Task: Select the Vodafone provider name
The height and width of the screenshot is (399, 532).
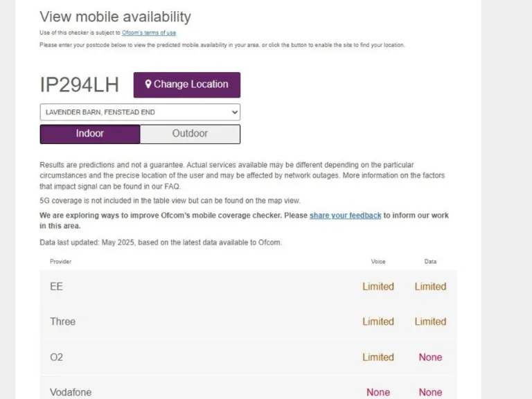Action: pyautogui.click(x=71, y=392)
